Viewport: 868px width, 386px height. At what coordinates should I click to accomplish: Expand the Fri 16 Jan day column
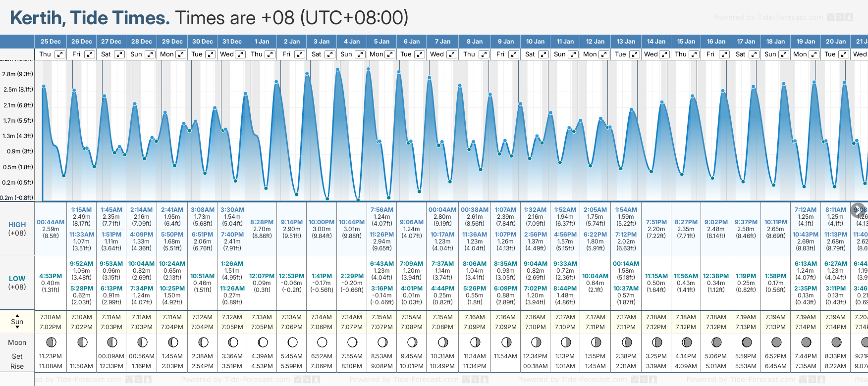724,54
